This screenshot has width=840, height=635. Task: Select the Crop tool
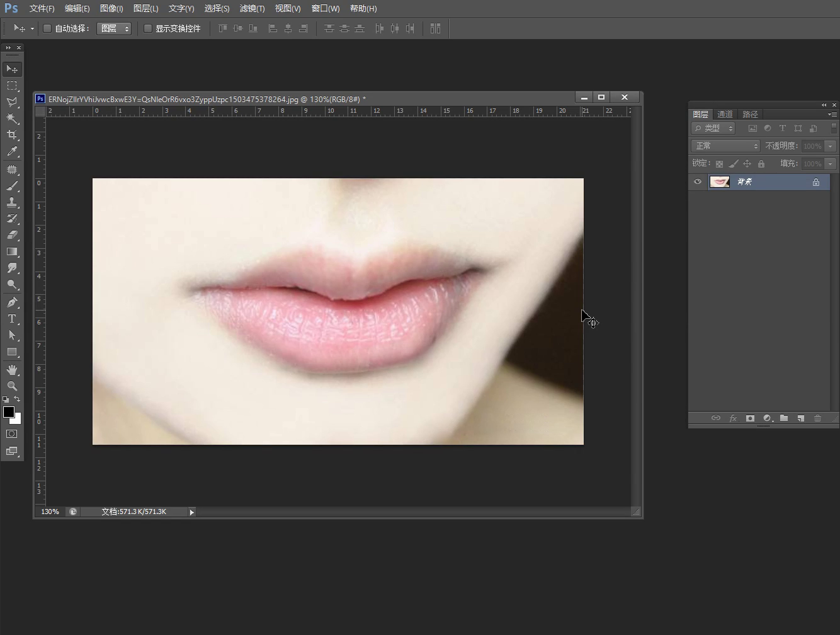[12, 135]
